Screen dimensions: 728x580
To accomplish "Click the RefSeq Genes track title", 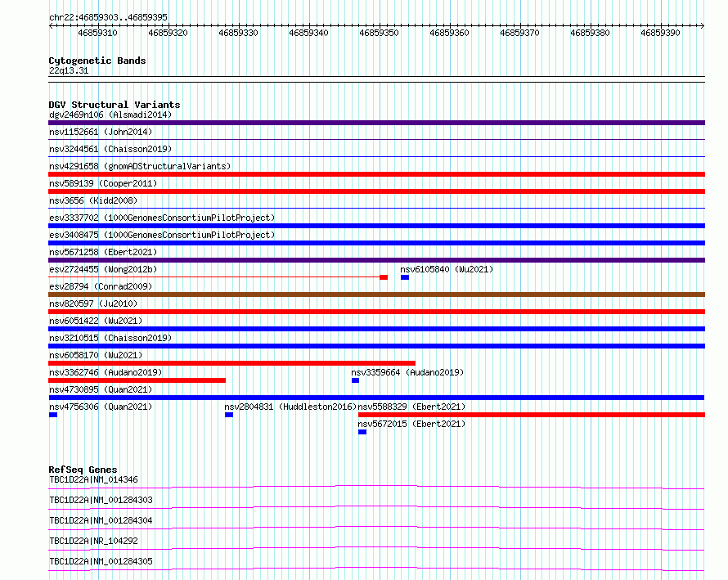I will pyautogui.click(x=83, y=470).
